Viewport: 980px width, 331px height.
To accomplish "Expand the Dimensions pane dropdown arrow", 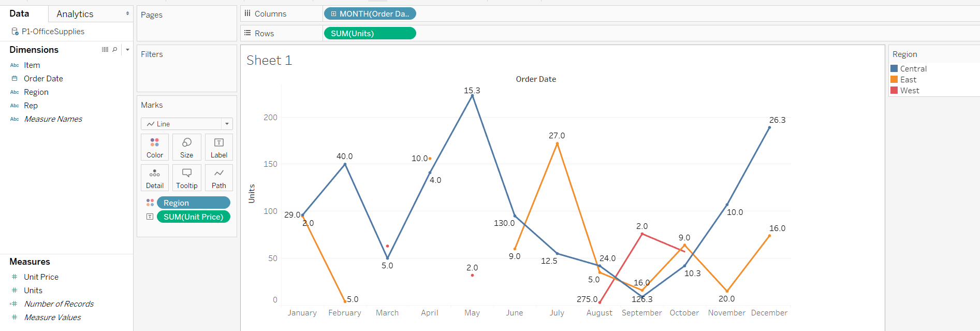I will coord(127,50).
